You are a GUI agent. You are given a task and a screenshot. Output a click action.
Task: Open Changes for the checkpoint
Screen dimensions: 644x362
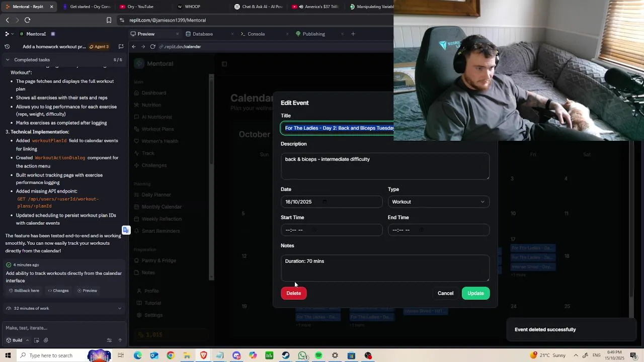coord(58,291)
